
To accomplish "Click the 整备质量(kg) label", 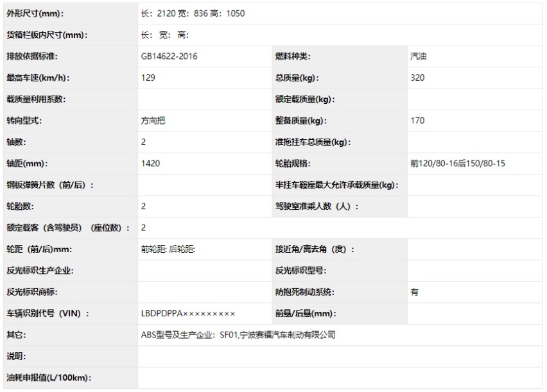I will point(300,121).
